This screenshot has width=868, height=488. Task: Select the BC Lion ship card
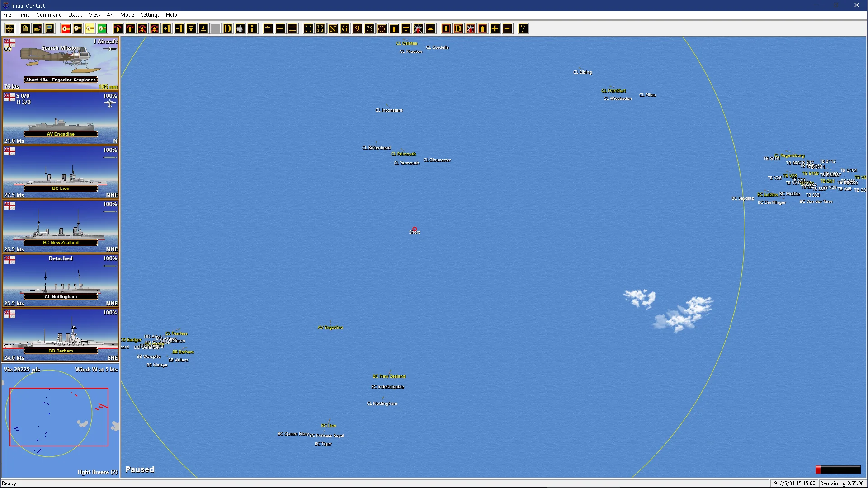[61, 172]
